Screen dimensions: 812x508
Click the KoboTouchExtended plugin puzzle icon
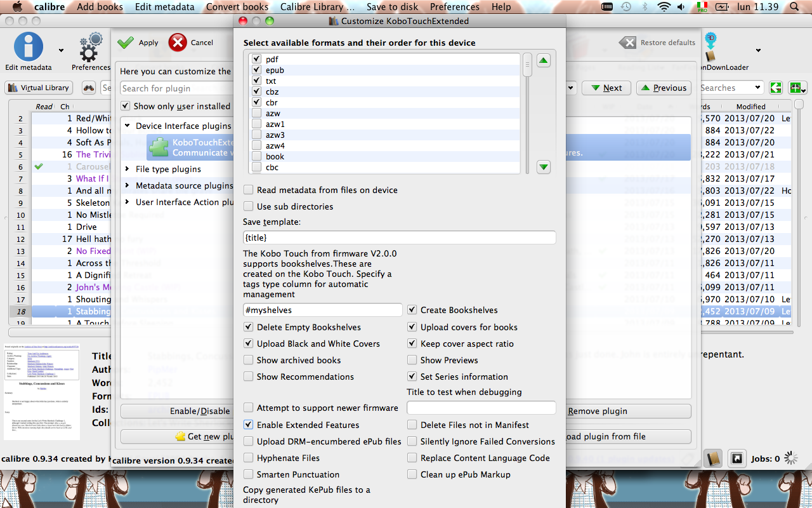pos(159,147)
